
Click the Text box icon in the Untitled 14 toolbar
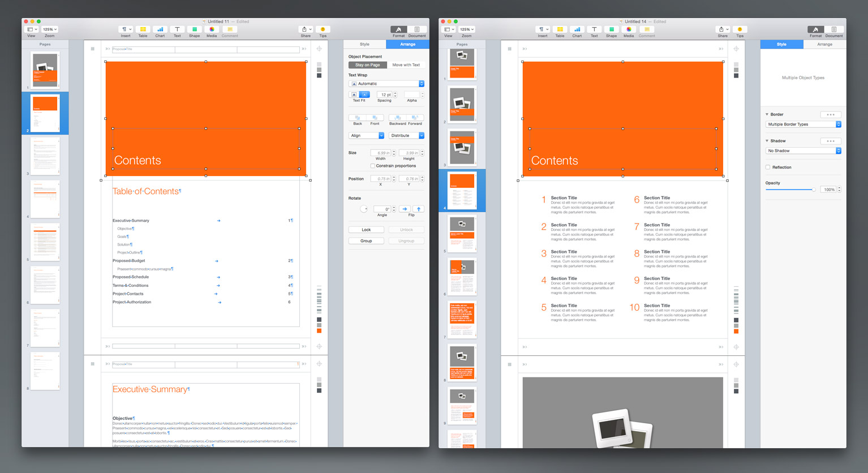pos(594,29)
